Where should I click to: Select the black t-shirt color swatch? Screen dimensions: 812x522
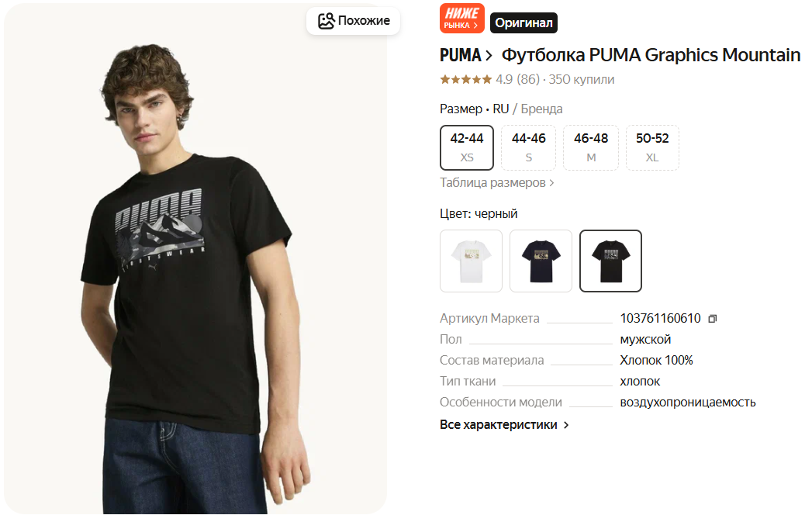[610, 261]
